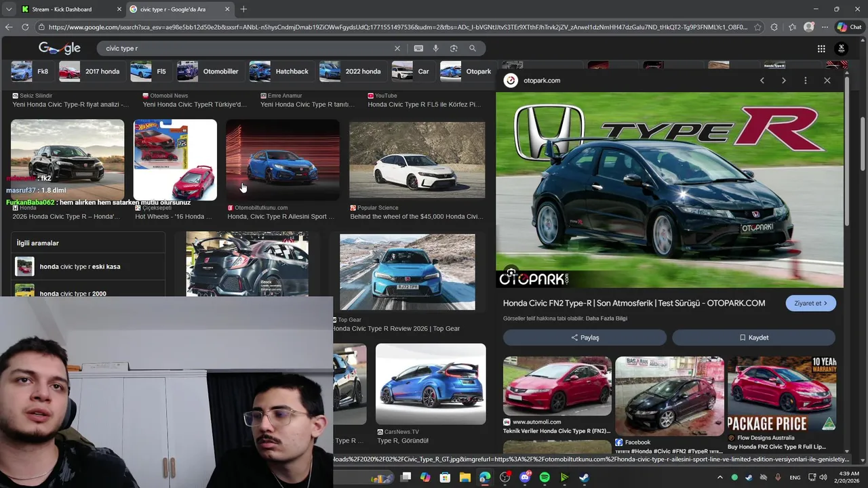Open browser extensions puzzle icon

pyautogui.click(x=774, y=27)
